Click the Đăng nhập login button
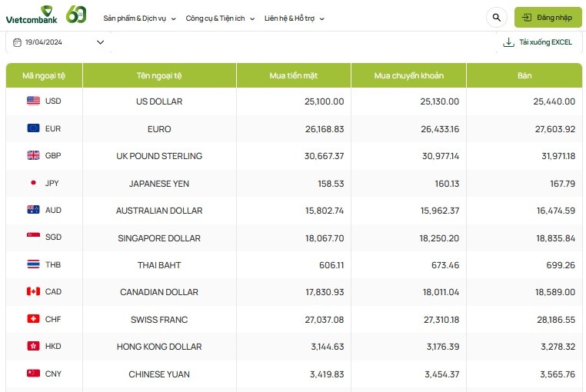Image resolution: width=586 pixels, height=392 pixels. 548,17
